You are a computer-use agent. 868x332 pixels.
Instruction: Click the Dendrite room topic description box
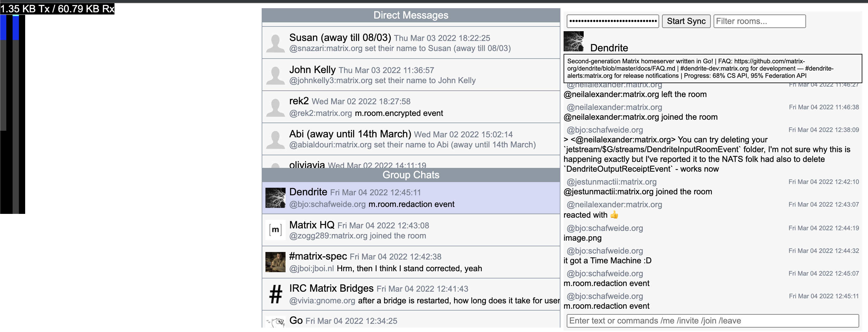[712, 68]
